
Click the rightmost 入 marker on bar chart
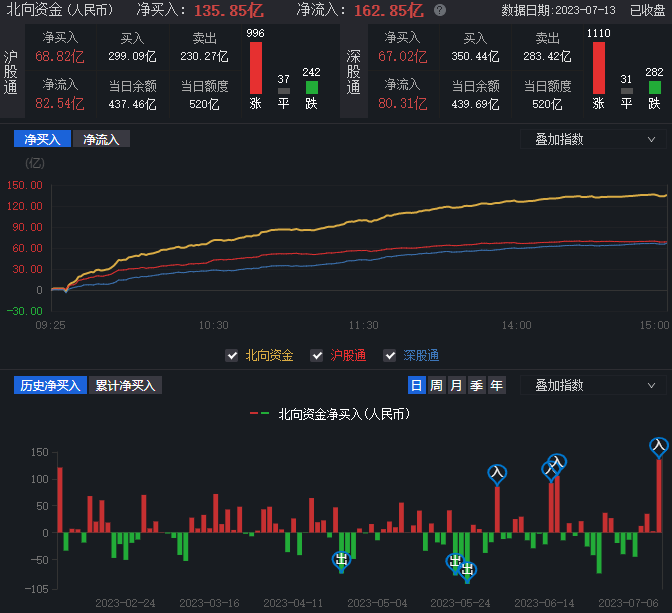click(658, 446)
